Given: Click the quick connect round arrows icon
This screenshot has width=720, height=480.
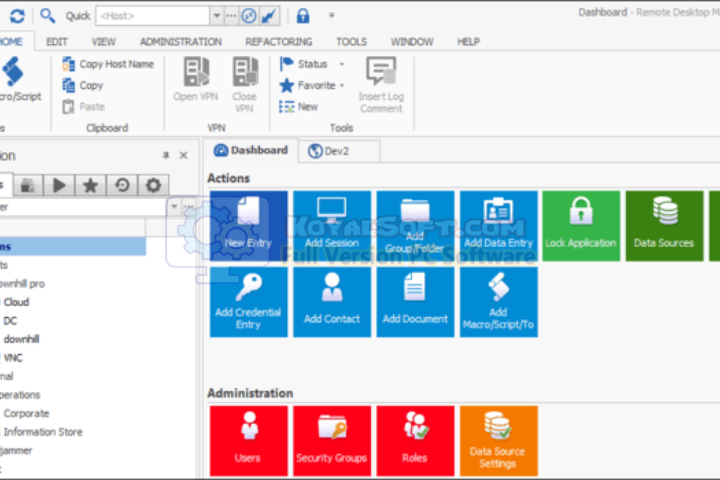Looking at the screenshot, I should click(249, 16).
